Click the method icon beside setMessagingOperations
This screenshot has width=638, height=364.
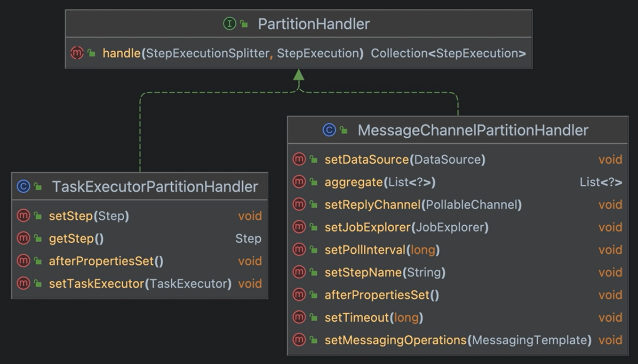point(299,340)
